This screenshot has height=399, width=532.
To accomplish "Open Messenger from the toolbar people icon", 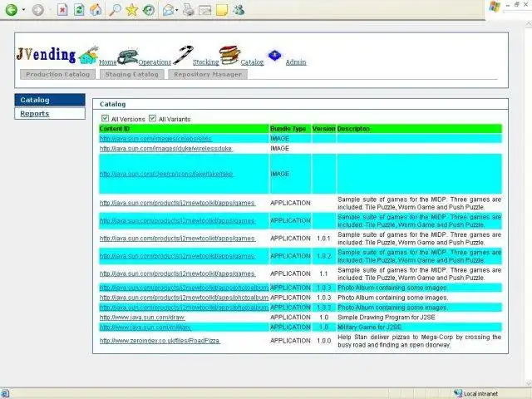I will tap(239, 9).
